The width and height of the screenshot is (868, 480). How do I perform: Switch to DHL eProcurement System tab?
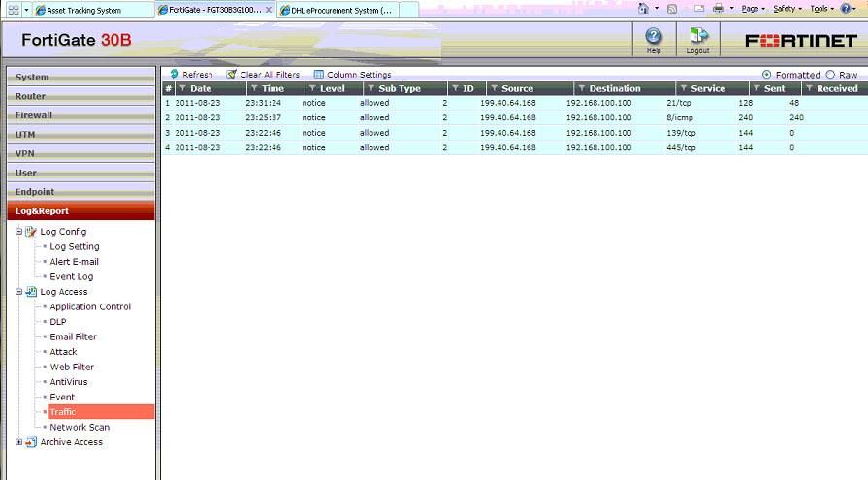pyautogui.click(x=338, y=10)
